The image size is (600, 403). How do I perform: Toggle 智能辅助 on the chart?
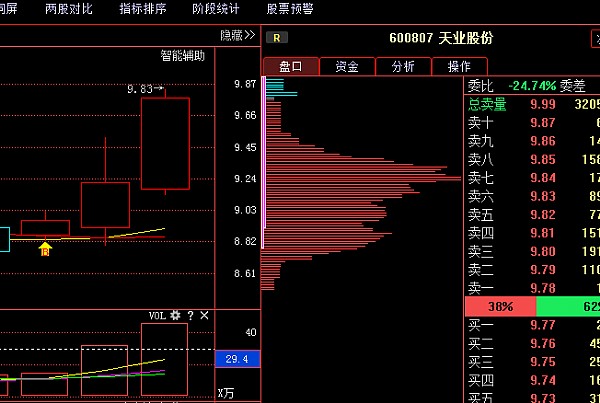click(183, 56)
